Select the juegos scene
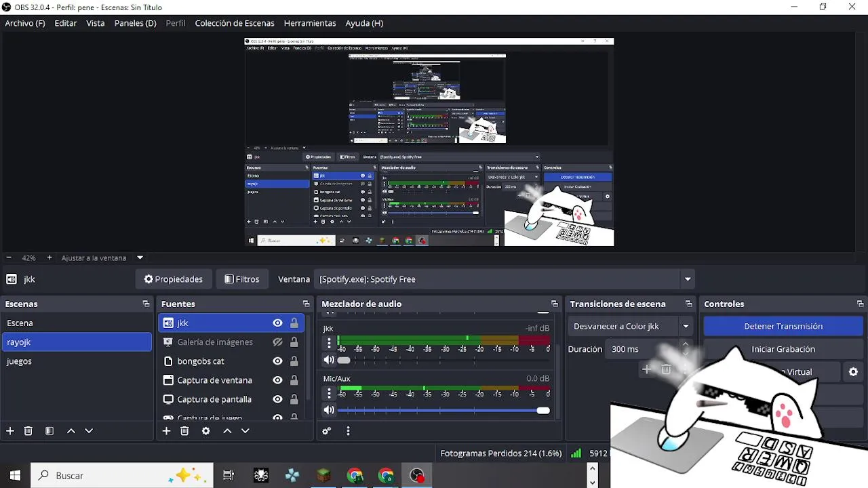 pos(77,361)
